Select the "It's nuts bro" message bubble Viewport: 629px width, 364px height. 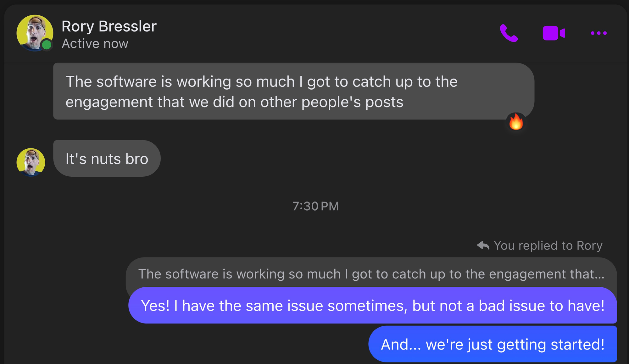pyautogui.click(x=107, y=158)
